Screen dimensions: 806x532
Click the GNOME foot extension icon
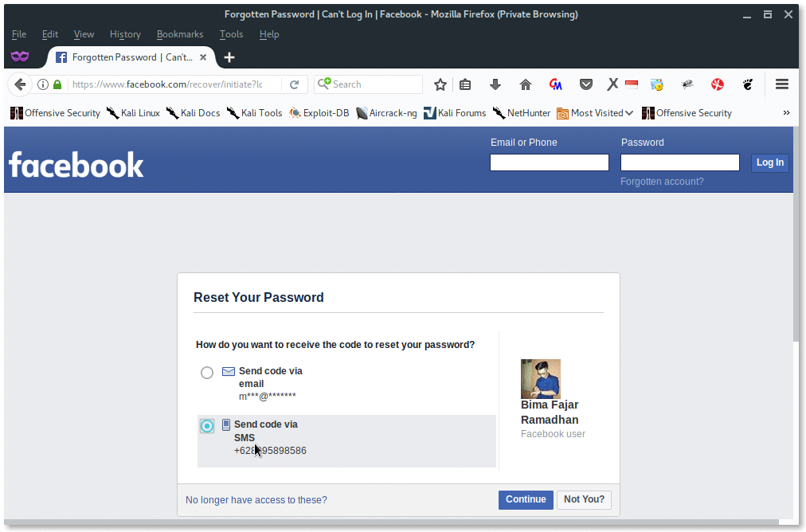[748, 84]
